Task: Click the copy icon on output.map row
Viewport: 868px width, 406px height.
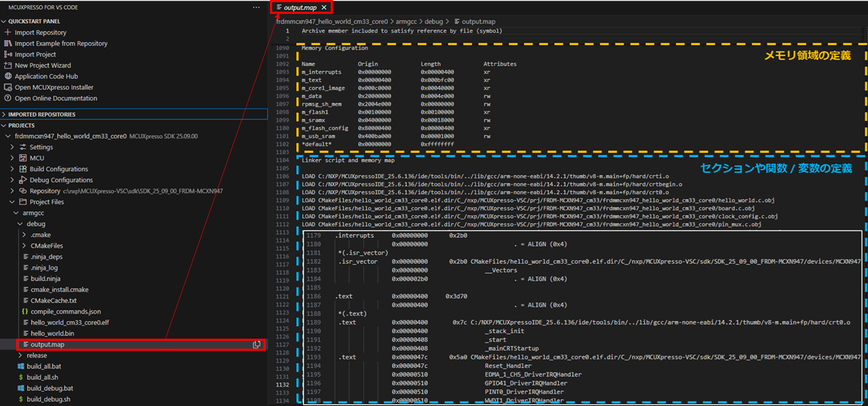Action: [x=257, y=345]
